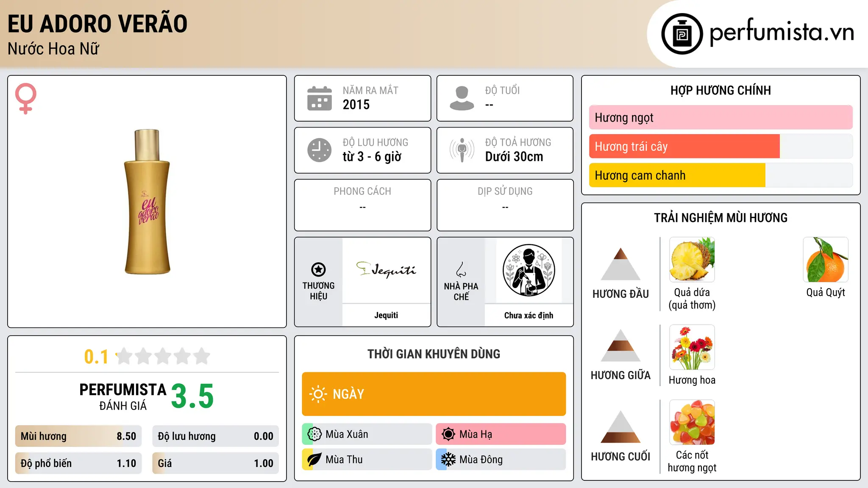The height and width of the screenshot is (488, 868).
Task: Click the Phong cách card
Action: [362, 205]
